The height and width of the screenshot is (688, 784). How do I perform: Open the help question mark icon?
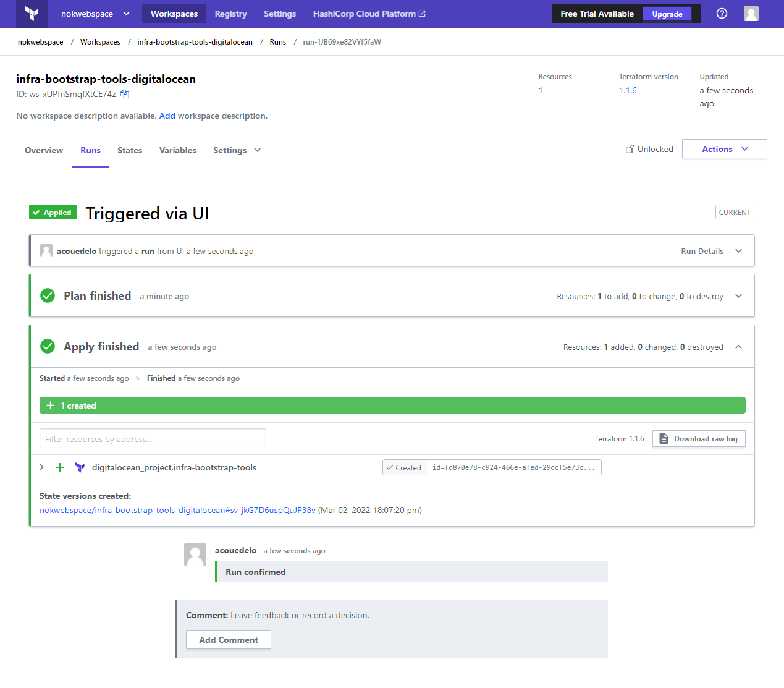point(722,14)
